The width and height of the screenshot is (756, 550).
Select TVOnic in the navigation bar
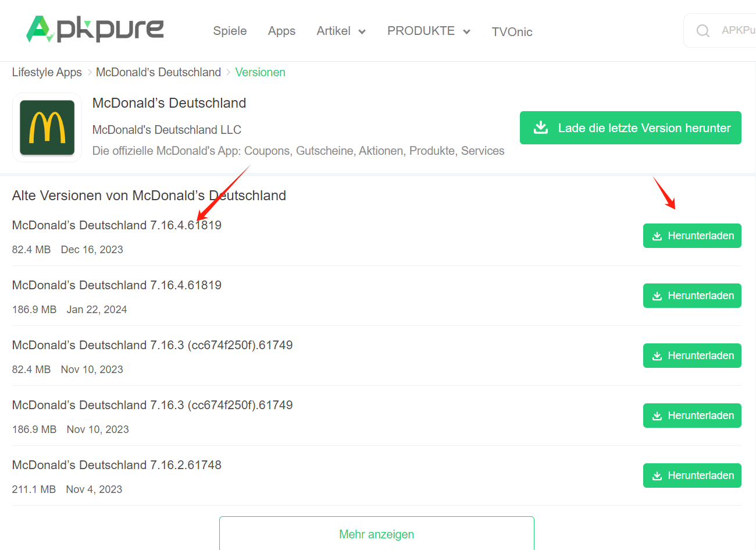(512, 32)
